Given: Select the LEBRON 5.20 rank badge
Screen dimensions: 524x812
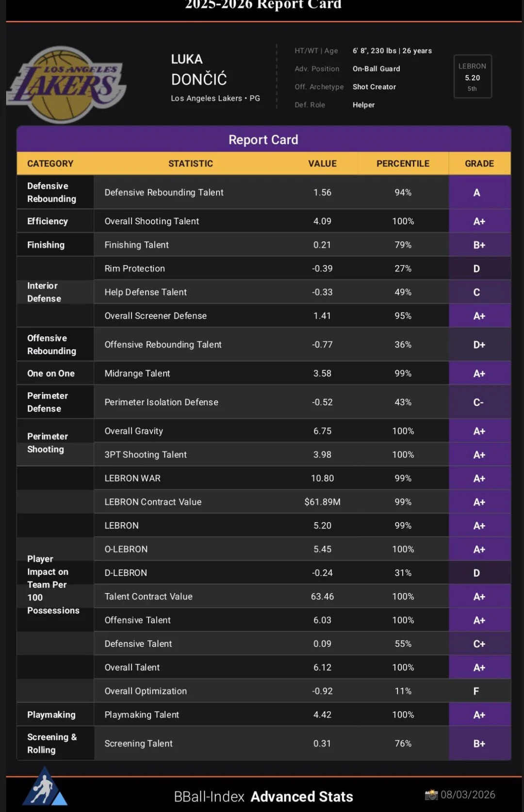Looking at the screenshot, I should (473, 77).
